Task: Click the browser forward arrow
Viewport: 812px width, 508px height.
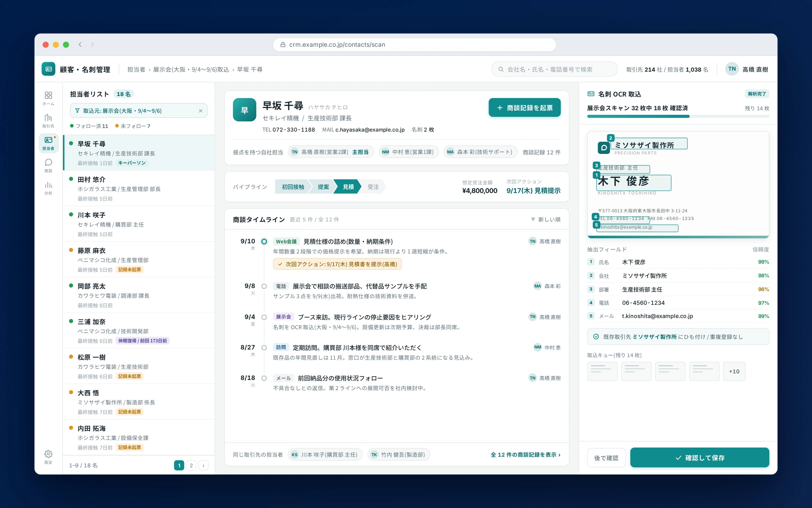Action: point(93,44)
